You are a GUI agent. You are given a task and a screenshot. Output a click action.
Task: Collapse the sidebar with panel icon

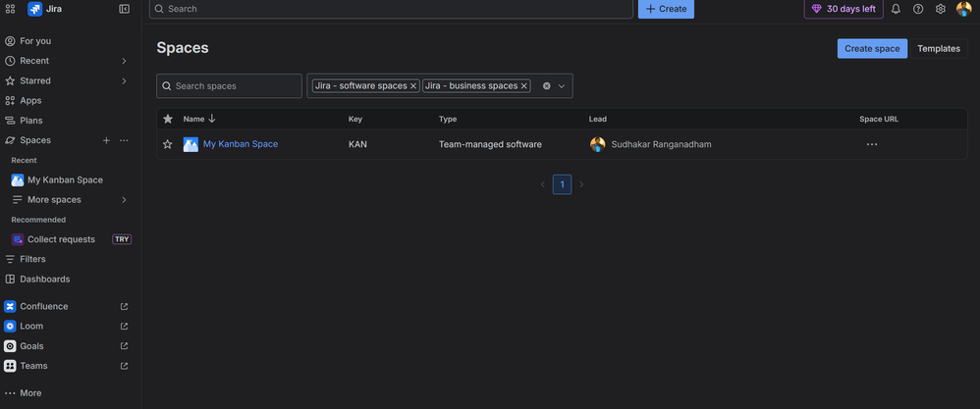pyautogui.click(x=125, y=9)
